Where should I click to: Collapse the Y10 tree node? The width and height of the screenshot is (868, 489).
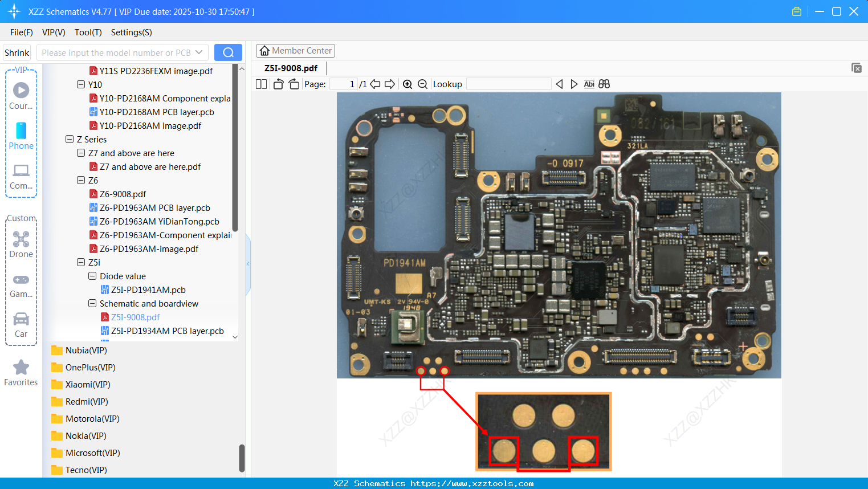point(81,84)
